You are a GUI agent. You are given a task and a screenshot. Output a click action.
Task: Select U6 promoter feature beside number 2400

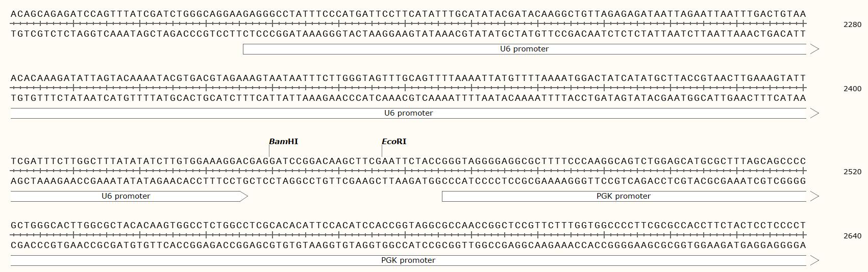tap(408, 113)
